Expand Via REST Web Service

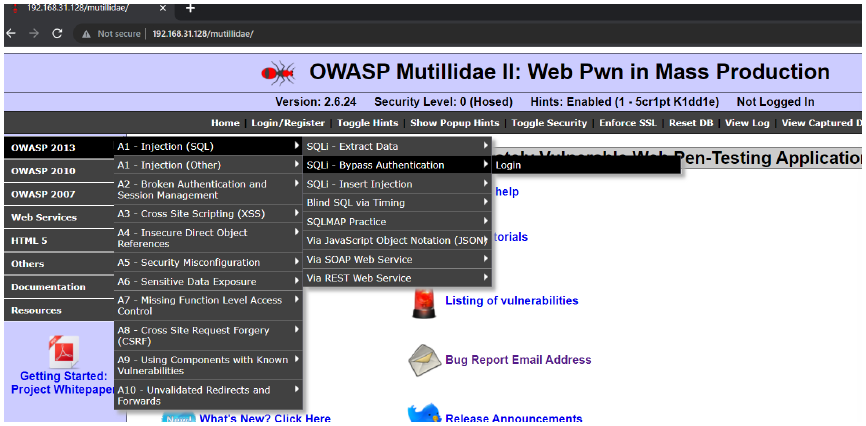click(x=397, y=278)
